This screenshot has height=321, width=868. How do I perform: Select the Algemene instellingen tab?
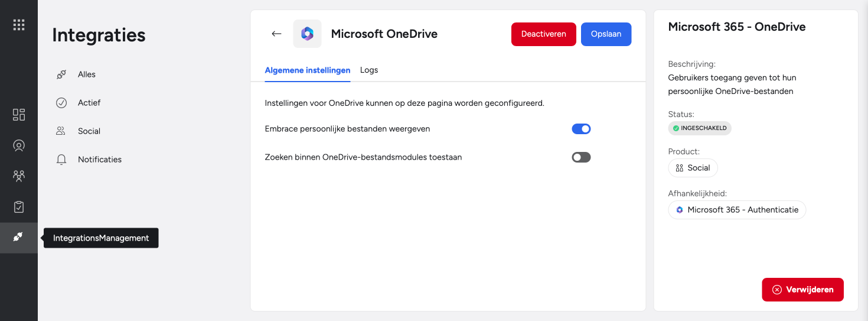click(x=308, y=70)
